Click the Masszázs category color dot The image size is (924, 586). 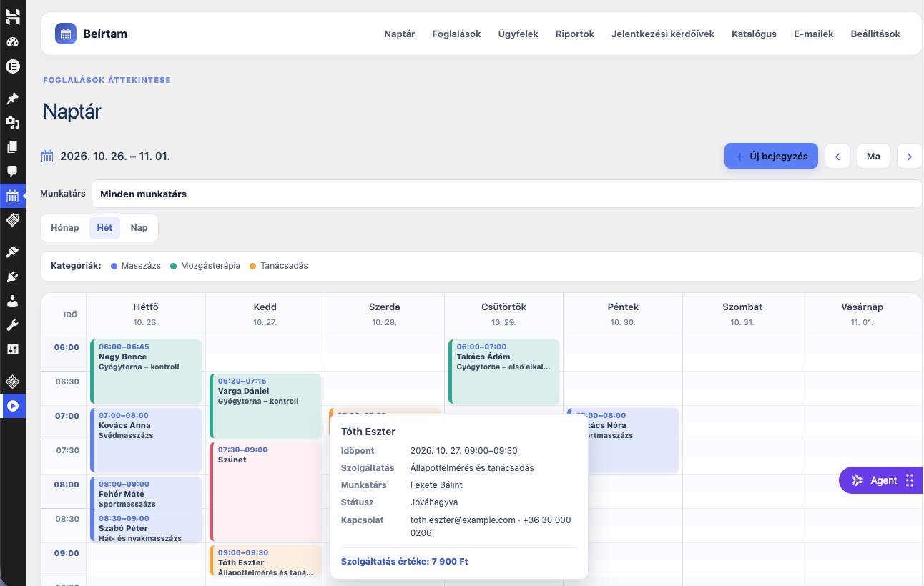(114, 266)
